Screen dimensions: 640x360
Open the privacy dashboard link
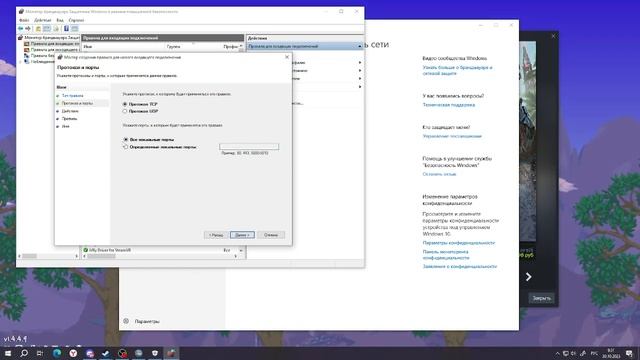pyautogui.click(x=446, y=255)
